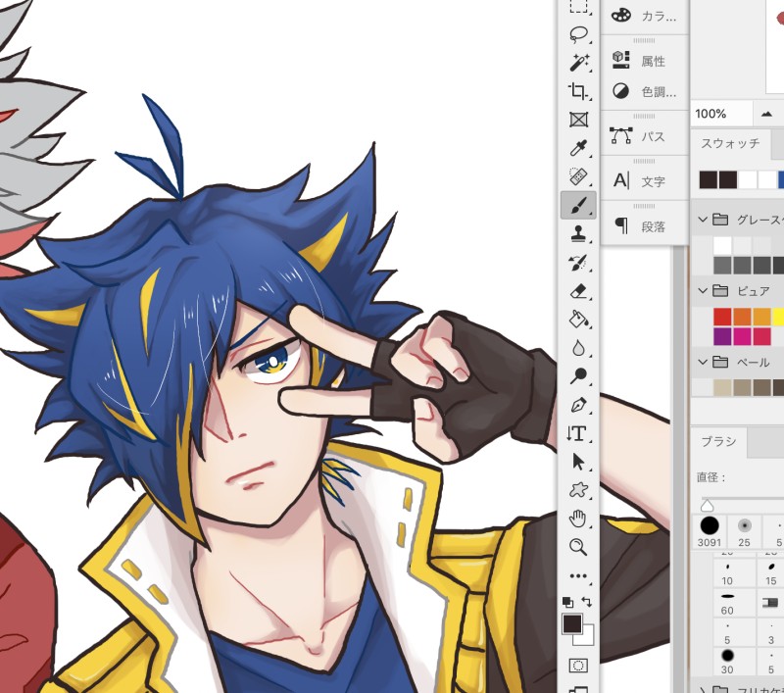Pick the first dark recent swatch
Image resolution: width=784 pixels, height=693 pixels.
click(x=708, y=180)
